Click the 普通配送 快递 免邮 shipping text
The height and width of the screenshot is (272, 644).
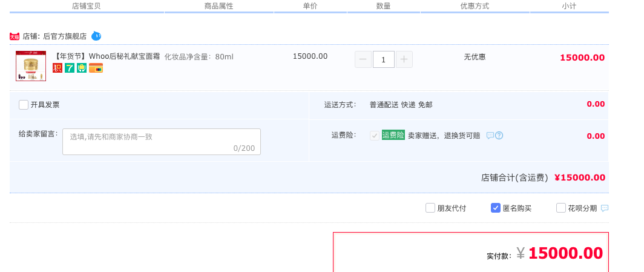(401, 105)
